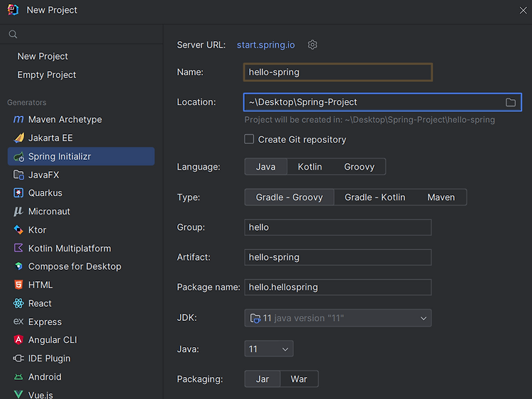Click the Angular CLI logo icon
The image size is (532, 399).
(x=18, y=340)
